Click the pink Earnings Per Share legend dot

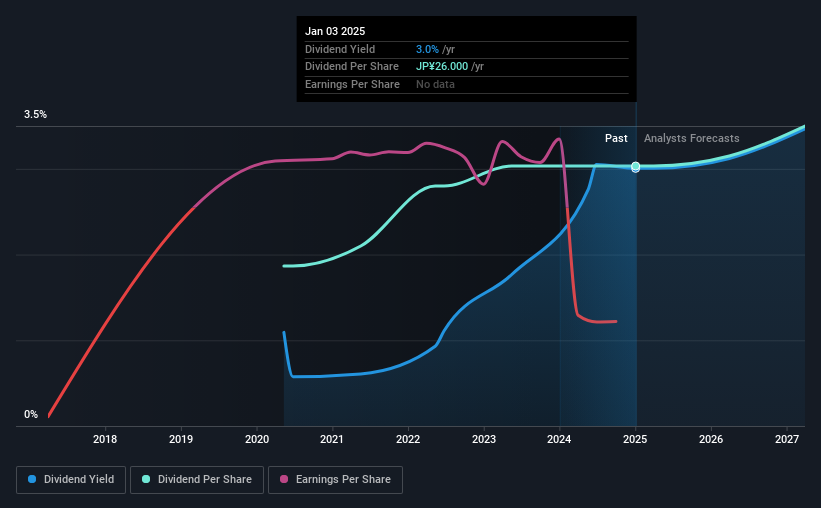click(284, 479)
